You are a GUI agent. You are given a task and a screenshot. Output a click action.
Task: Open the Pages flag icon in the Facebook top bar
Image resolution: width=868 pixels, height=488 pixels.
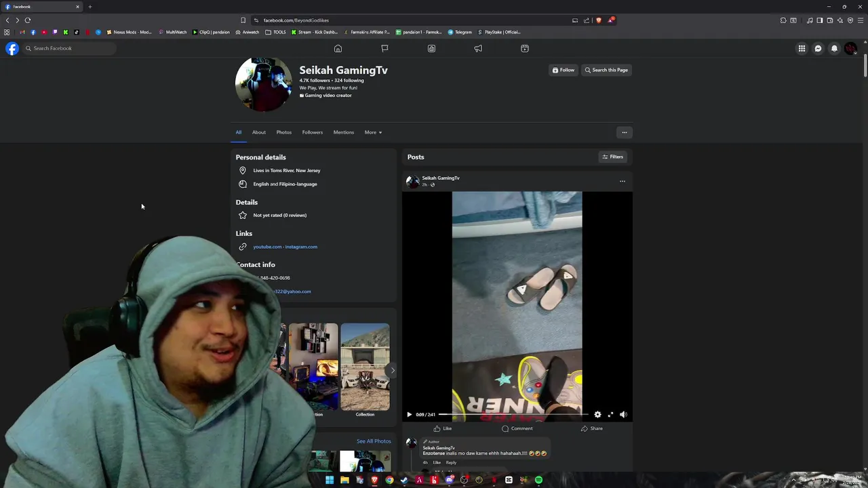384,48
